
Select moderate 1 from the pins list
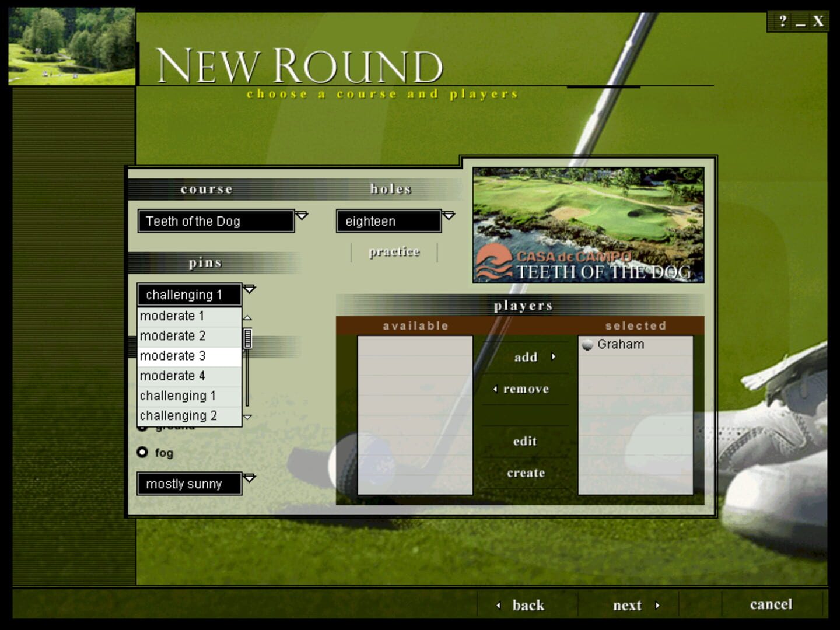point(171,316)
